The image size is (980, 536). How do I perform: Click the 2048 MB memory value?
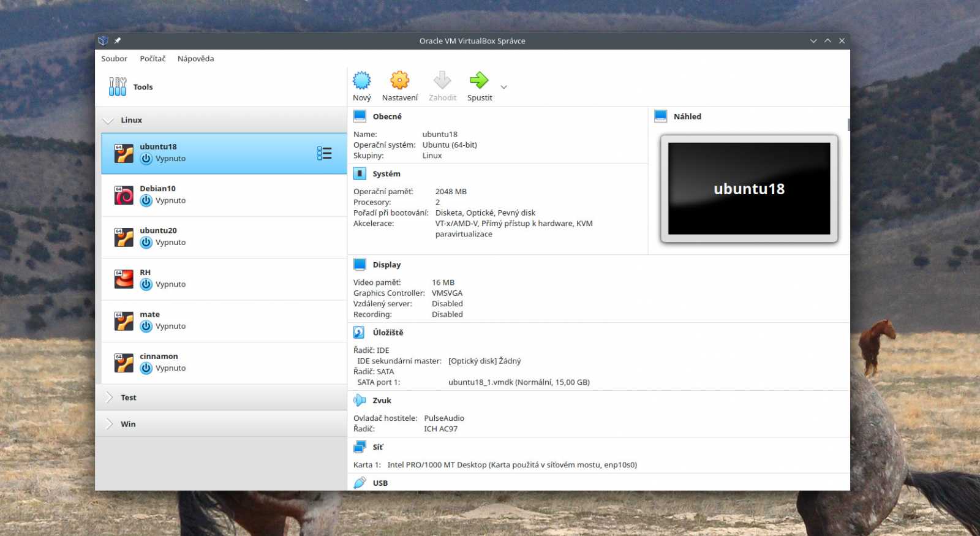pyautogui.click(x=451, y=192)
